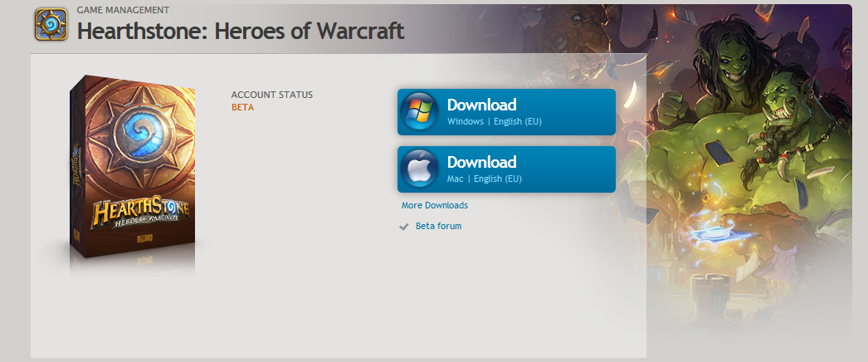868x362 pixels.
Task: Click the checkmark icon beside Beta forum
Action: click(404, 227)
